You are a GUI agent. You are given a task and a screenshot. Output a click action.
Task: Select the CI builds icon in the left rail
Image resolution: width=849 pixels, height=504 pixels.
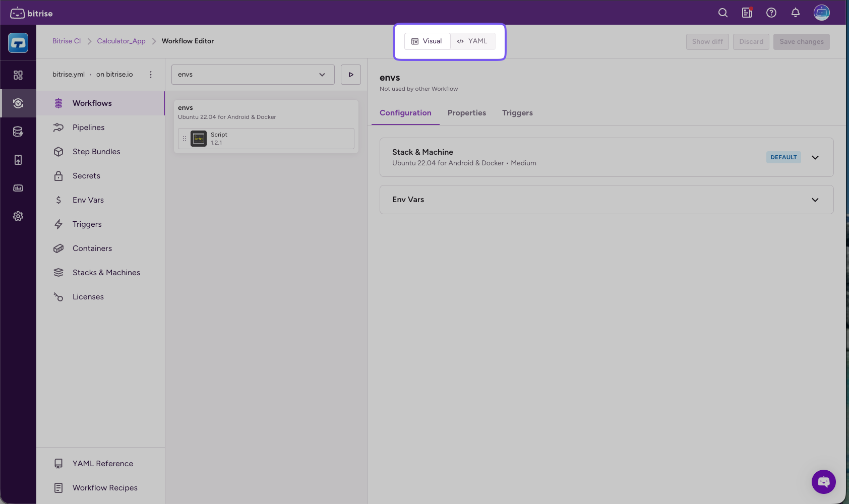[18, 103]
